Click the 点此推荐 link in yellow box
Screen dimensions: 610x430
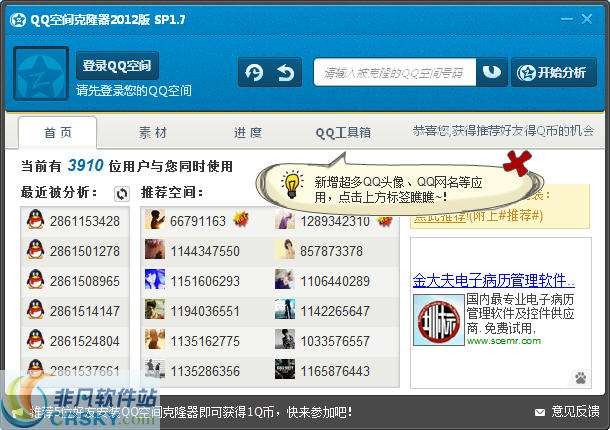click(440, 216)
